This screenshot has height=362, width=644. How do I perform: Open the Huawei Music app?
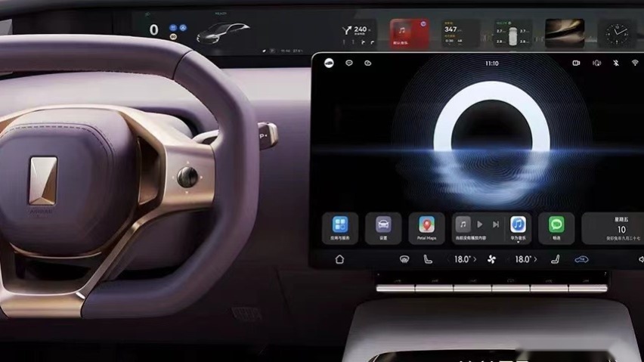pyautogui.click(x=518, y=225)
